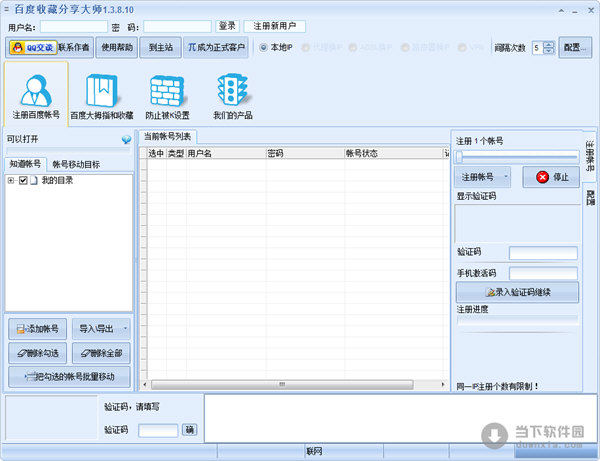Focus the bottom 验证码 input field
This screenshot has height=461, width=600.
(158, 430)
